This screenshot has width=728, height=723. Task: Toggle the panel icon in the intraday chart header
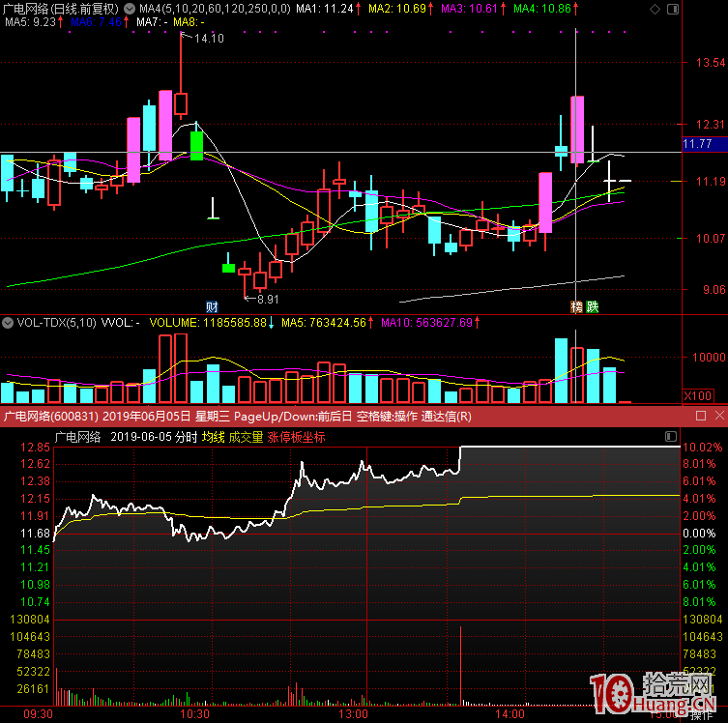(671, 436)
